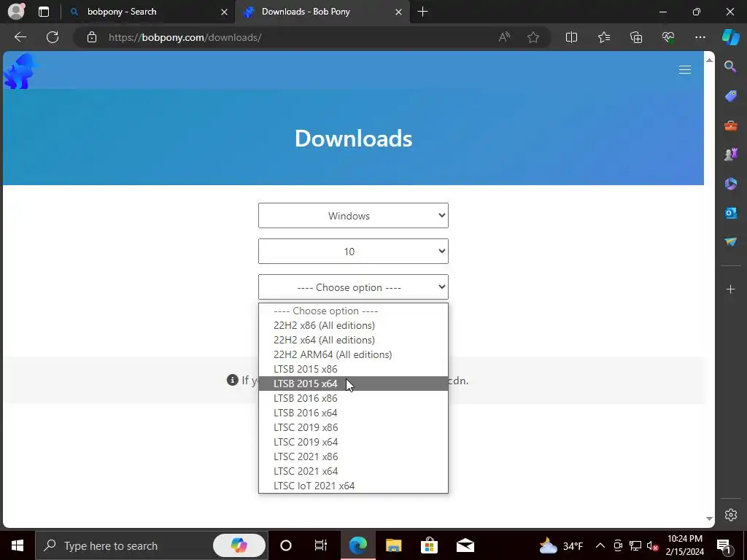The height and width of the screenshot is (560, 747).
Task: Open weather widget showing 34°F
Action: [561, 545]
